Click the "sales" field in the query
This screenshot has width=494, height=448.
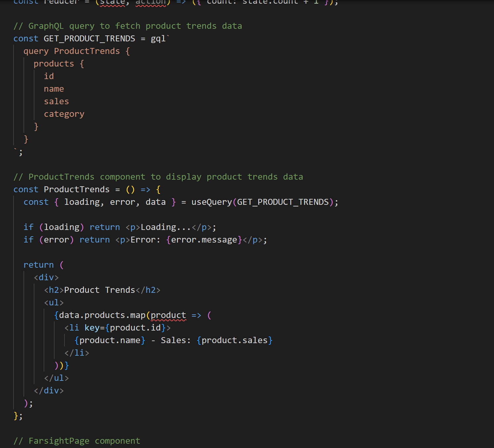click(x=57, y=102)
